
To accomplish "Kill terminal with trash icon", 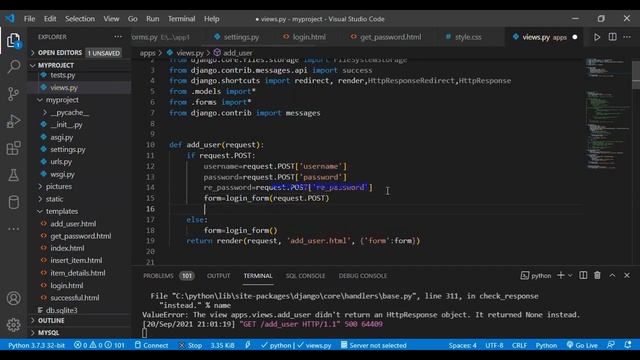I will (x=597, y=276).
